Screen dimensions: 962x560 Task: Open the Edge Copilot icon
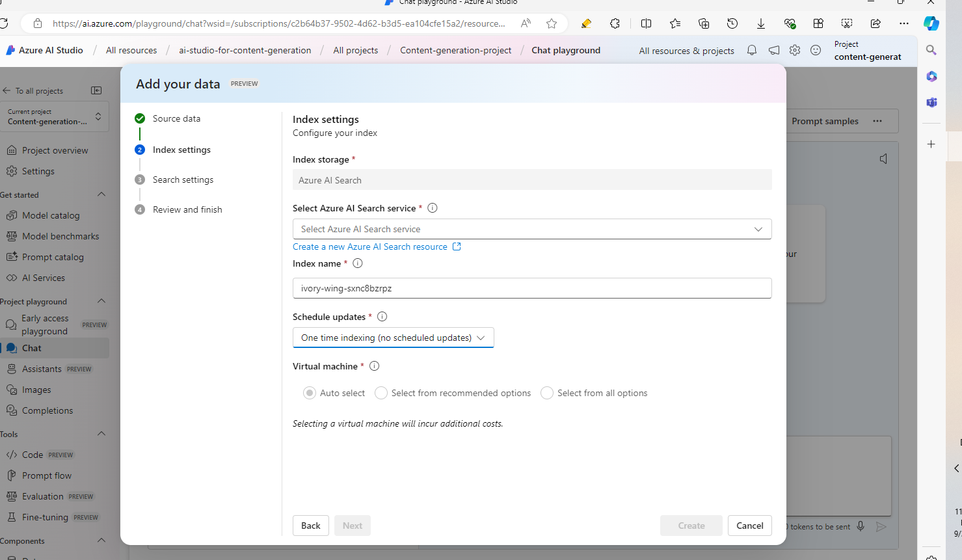pos(931,23)
